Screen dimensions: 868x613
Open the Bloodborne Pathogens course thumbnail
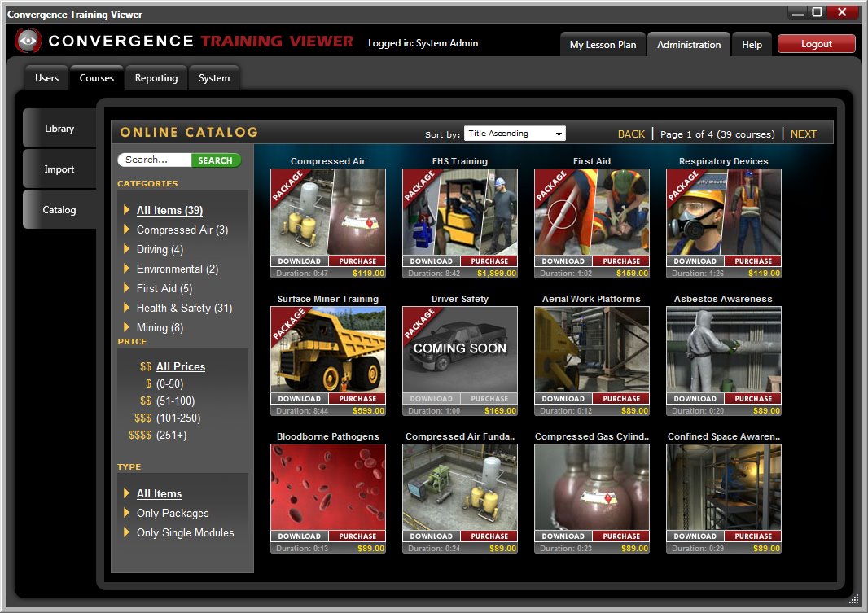point(327,488)
